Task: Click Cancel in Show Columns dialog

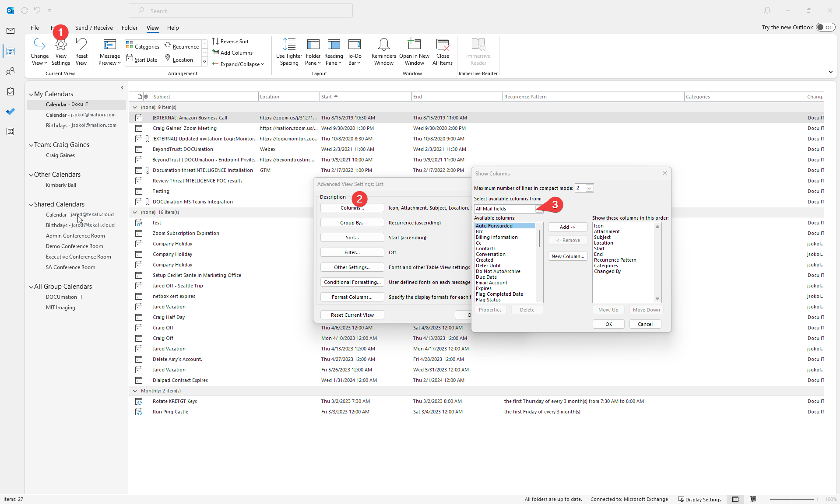Action: click(645, 324)
